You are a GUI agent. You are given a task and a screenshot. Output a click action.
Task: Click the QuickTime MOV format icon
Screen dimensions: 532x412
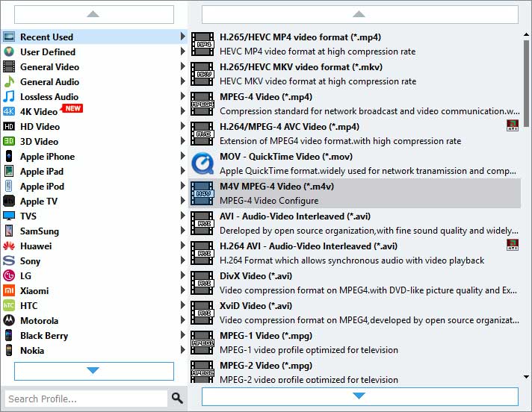202,163
